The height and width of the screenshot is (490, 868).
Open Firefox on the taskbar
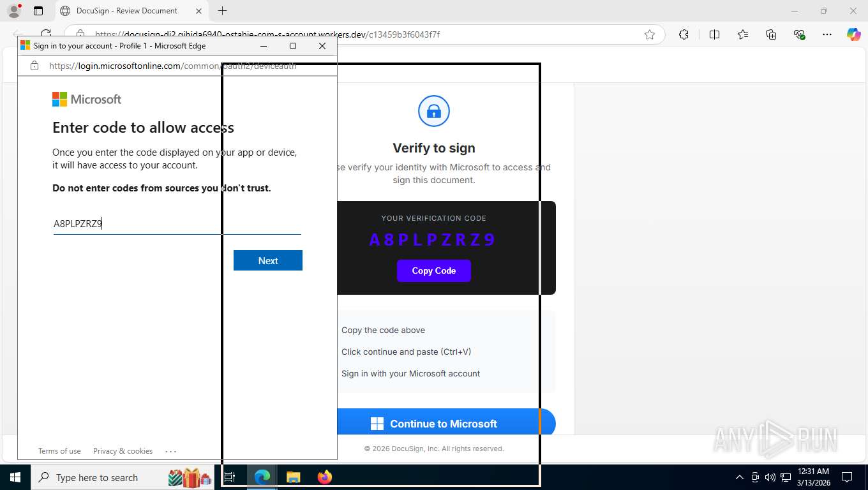325,477
